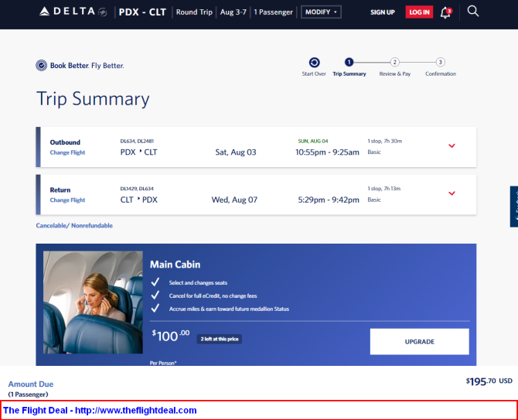The height and width of the screenshot is (420, 518).
Task: Open the Feedback side tab
Action: pos(514,207)
